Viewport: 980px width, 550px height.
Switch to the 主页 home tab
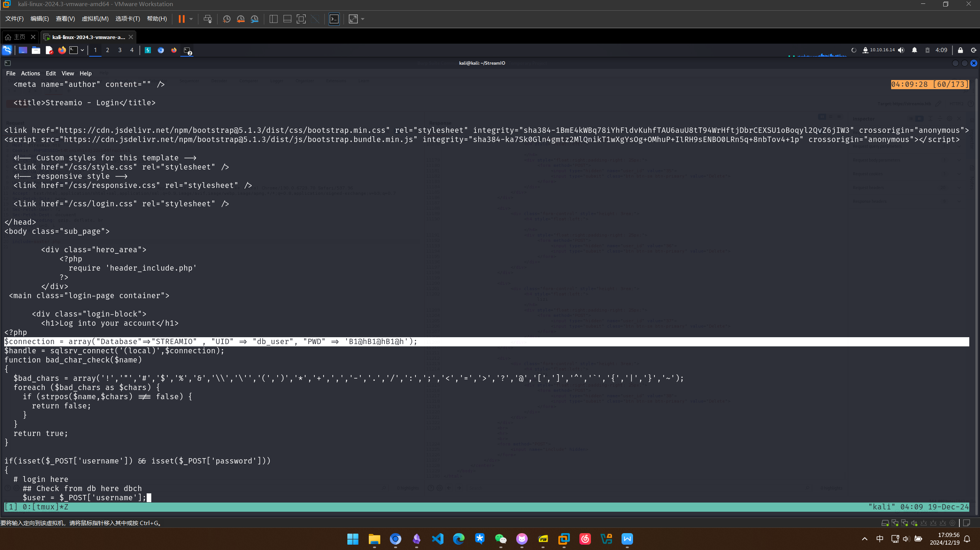coord(19,37)
